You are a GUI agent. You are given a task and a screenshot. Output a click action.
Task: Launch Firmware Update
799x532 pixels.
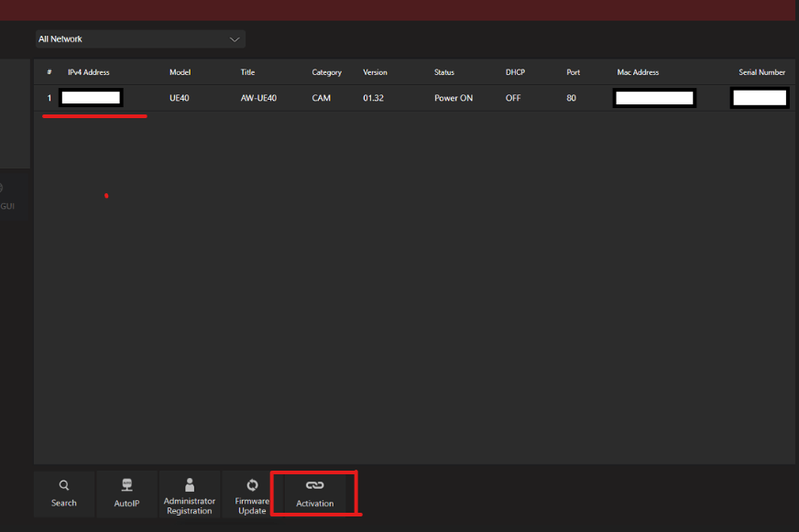click(x=252, y=494)
